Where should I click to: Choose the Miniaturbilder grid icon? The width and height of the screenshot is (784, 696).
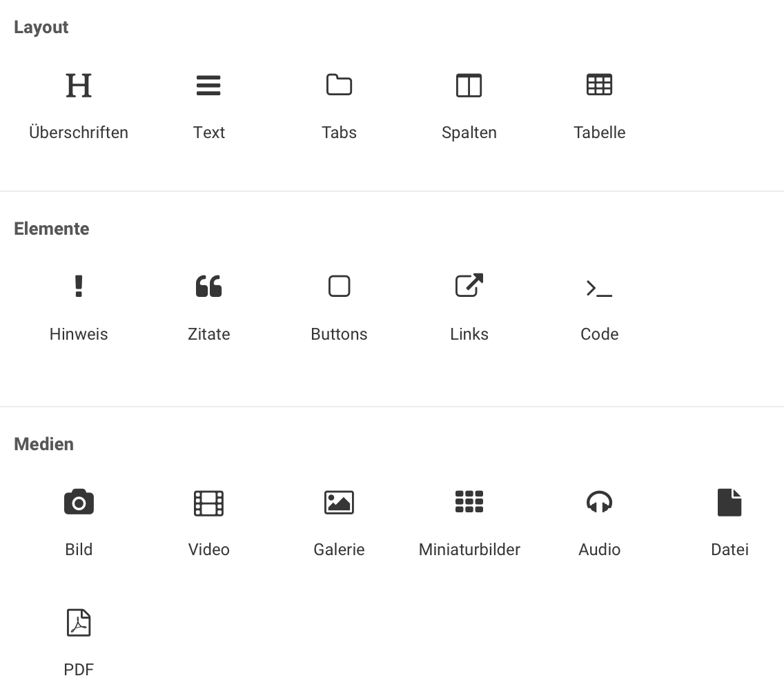pyautogui.click(x=469, y=501)
